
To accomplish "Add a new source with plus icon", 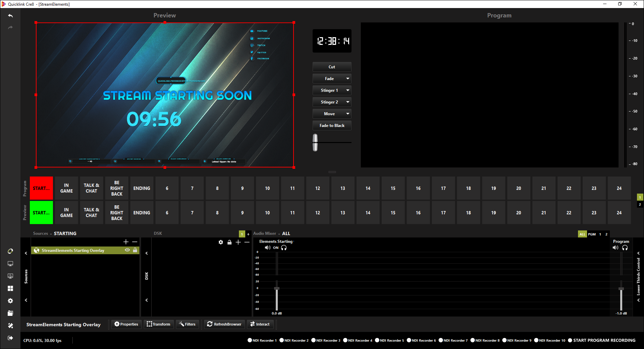I will click(x=126, y=242).
